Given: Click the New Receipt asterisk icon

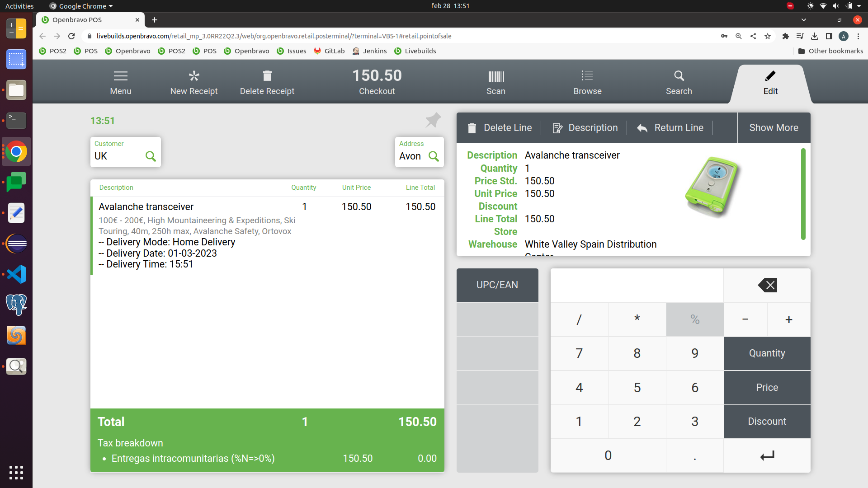Looking at the screenshot, I should [x=194, y=76].
